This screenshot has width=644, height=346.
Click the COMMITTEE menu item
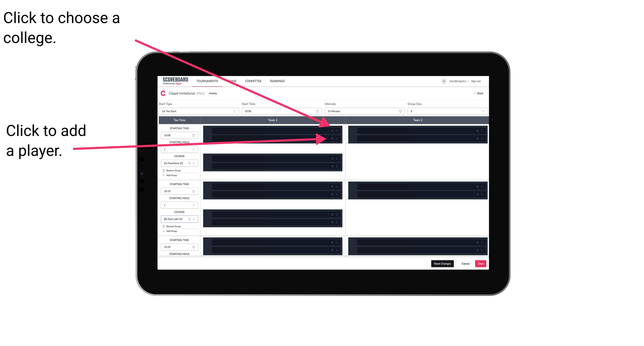[254, 81]
